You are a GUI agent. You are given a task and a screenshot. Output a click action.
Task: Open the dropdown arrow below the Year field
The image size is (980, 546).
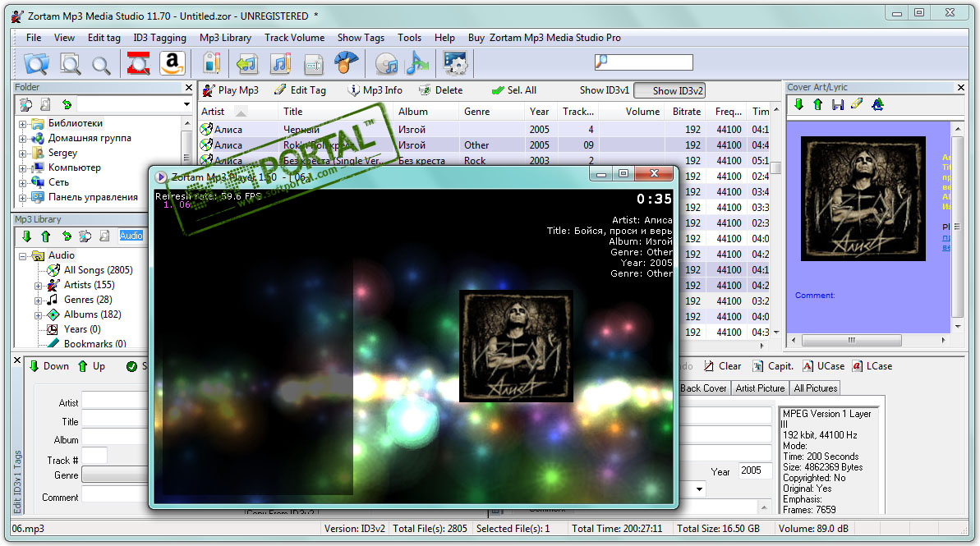tap(699, 489)
